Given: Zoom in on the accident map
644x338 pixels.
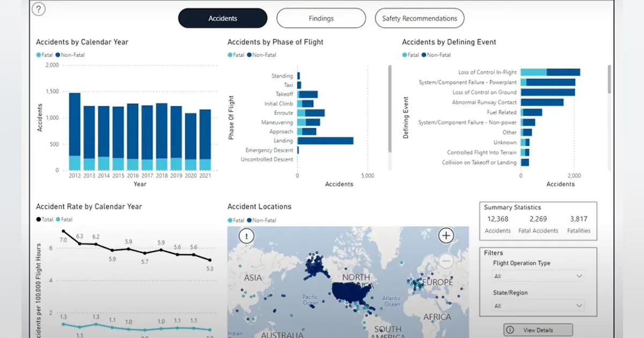Looking at the screenshot, I should 446,236.
